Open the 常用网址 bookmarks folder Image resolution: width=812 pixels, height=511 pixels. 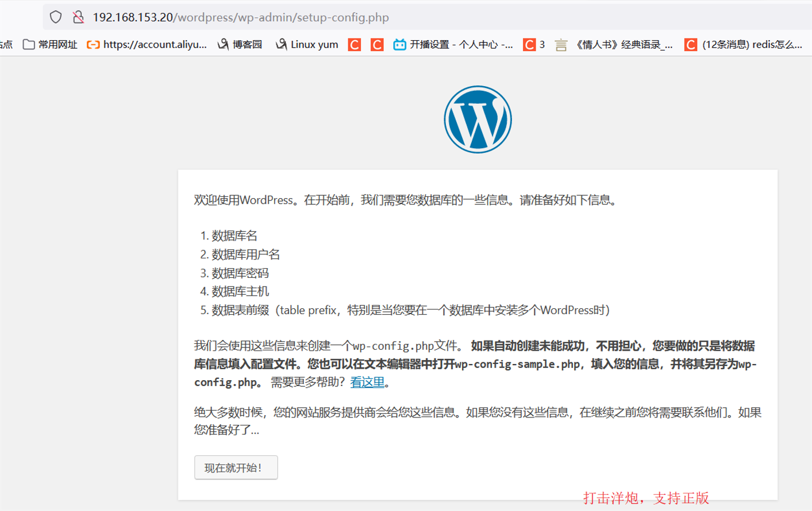pos(50,44)
